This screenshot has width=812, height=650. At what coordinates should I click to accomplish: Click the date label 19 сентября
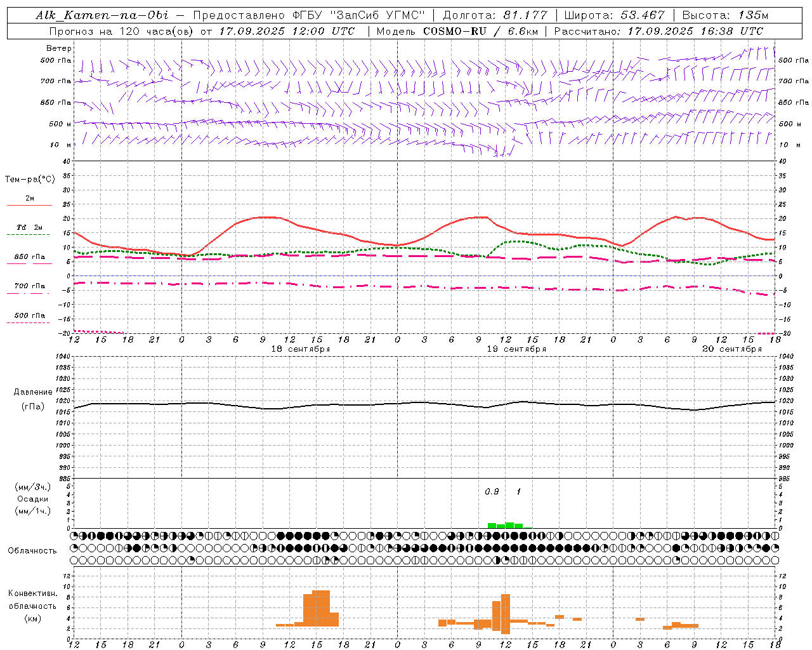point(516,349)
